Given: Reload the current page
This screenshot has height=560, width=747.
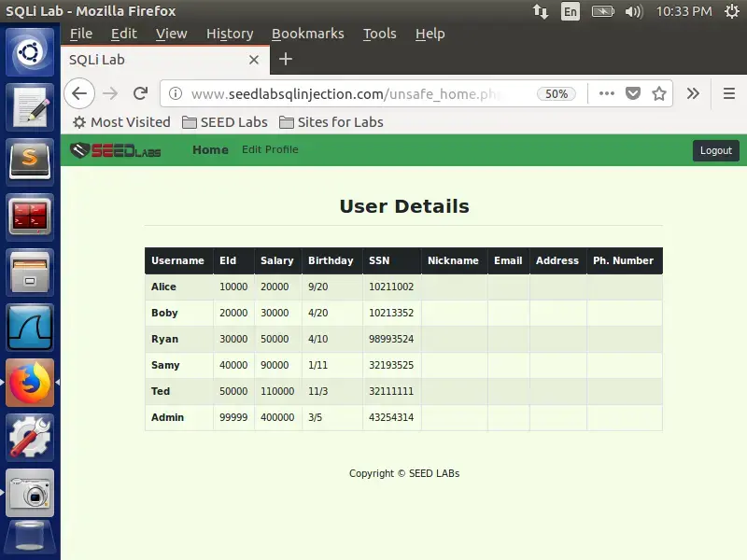Looking at the screenshot, I should click(141, 93).
